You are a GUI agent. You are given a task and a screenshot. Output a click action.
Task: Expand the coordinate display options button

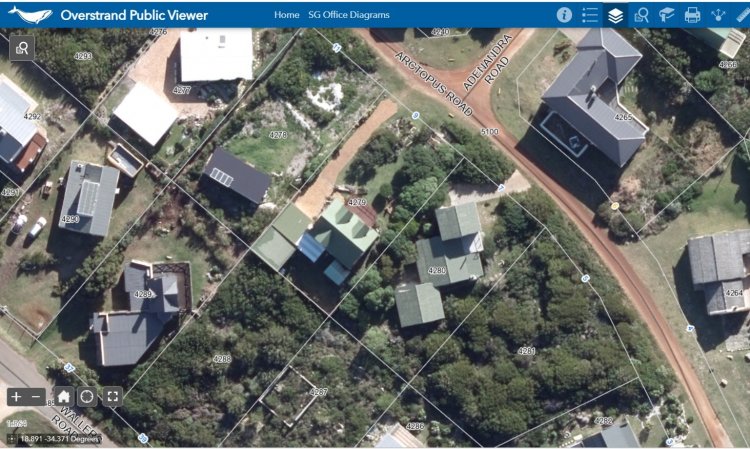coord(12,438)
